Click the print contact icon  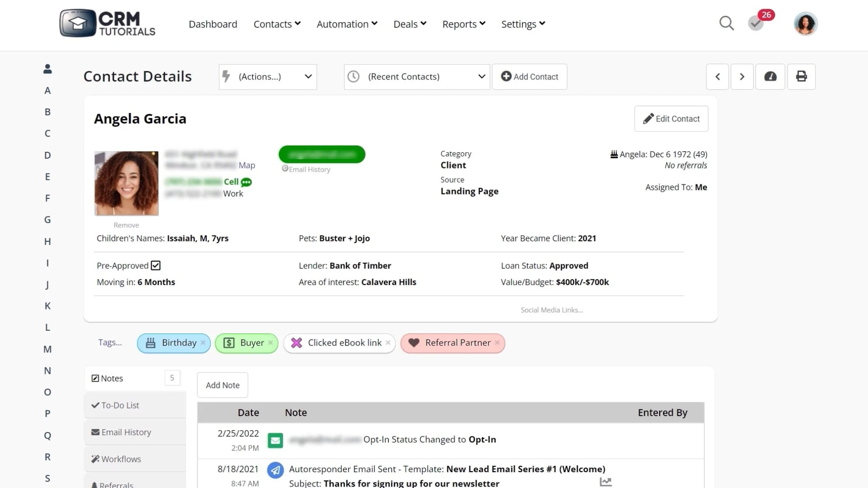tap(801, 76)
